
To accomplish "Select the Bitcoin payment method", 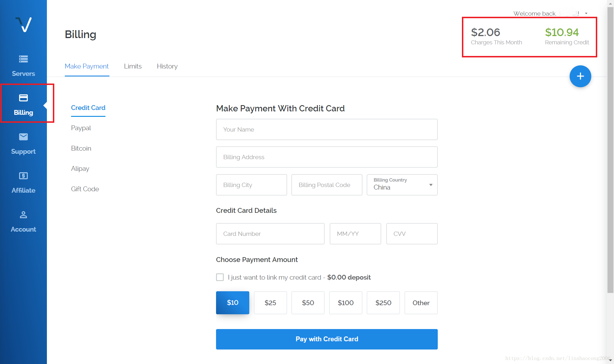I will pyautogui.click(x=81, y=148).
